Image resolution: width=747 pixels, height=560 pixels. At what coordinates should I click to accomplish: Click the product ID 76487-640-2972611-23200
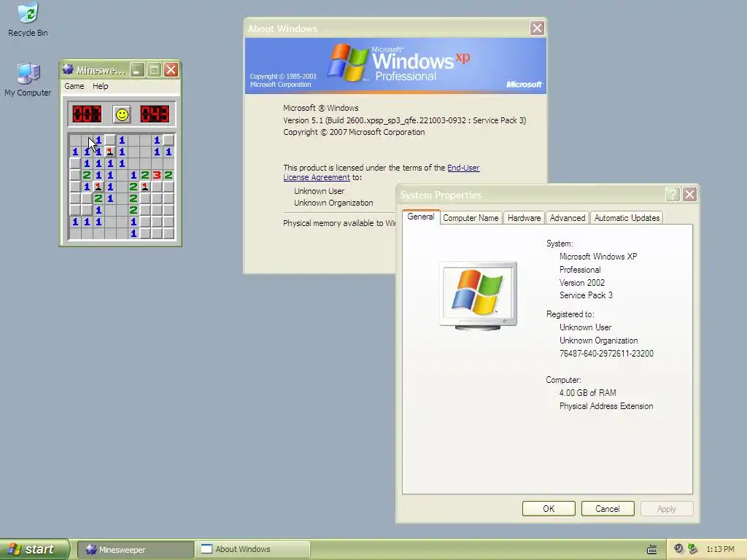[x=606, y=354]
